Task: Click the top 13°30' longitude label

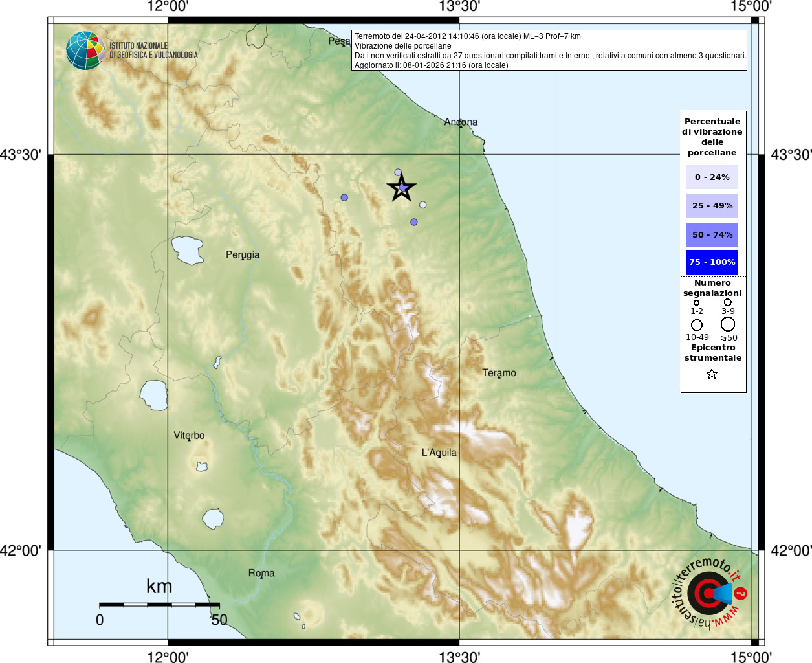Action: 459,6
